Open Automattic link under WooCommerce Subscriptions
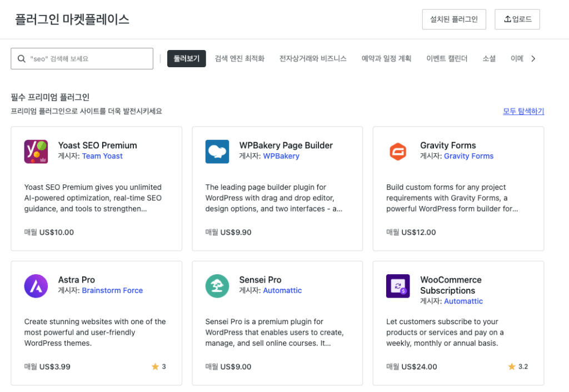 463,301
